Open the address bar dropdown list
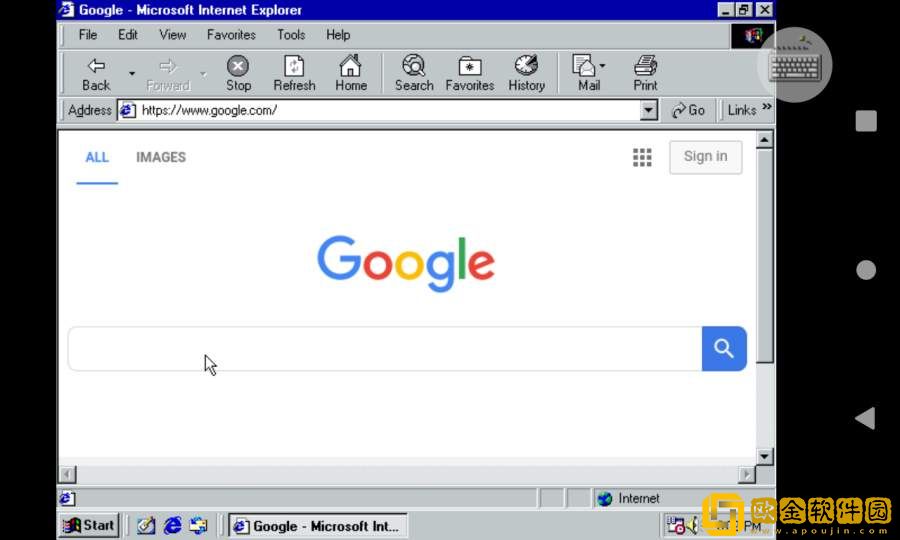Screen dimensions: 900x540 pos(648,110)
